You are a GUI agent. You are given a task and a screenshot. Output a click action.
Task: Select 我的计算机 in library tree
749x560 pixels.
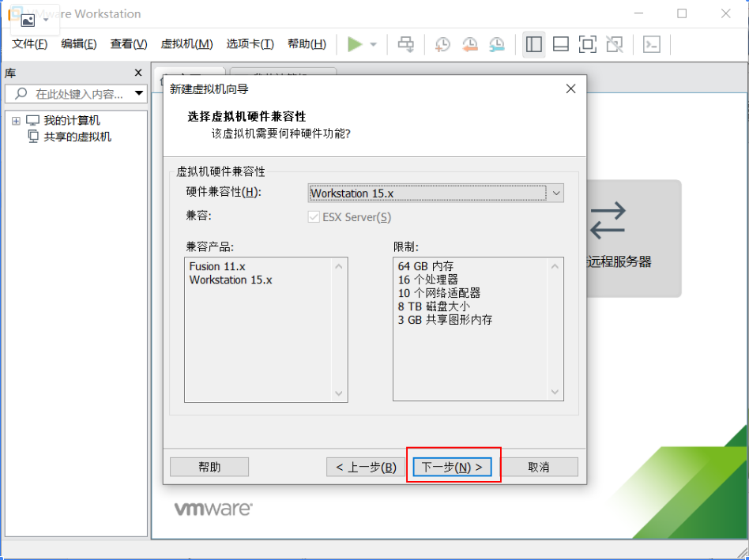[x=72, y=120]
